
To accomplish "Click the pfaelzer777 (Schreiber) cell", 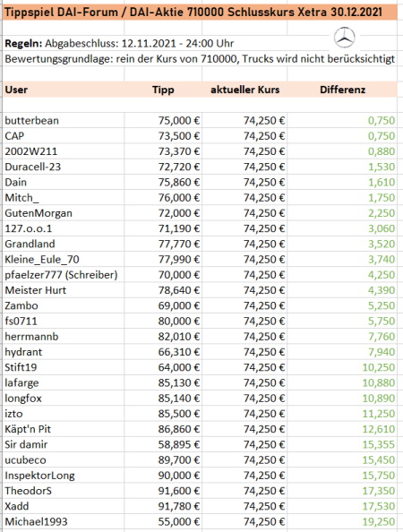I will tap(64, 275).
